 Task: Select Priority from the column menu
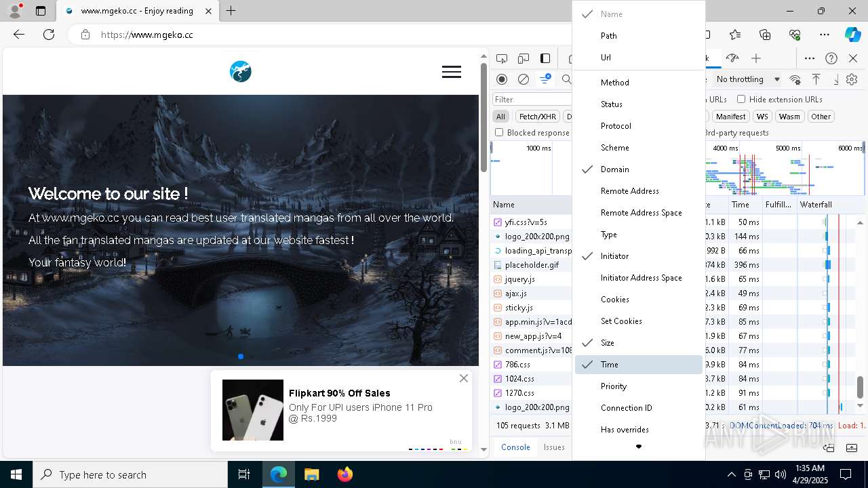639,386
